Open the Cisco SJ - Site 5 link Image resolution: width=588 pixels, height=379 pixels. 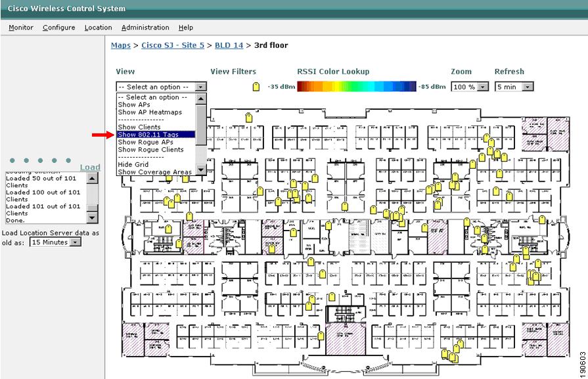pos(173,45)
